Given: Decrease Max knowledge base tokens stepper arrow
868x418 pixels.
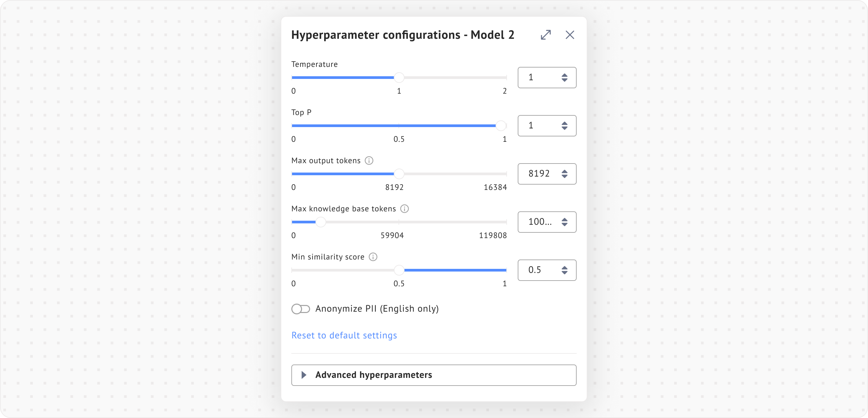Looking at the screenshot, I should (564, 224).
